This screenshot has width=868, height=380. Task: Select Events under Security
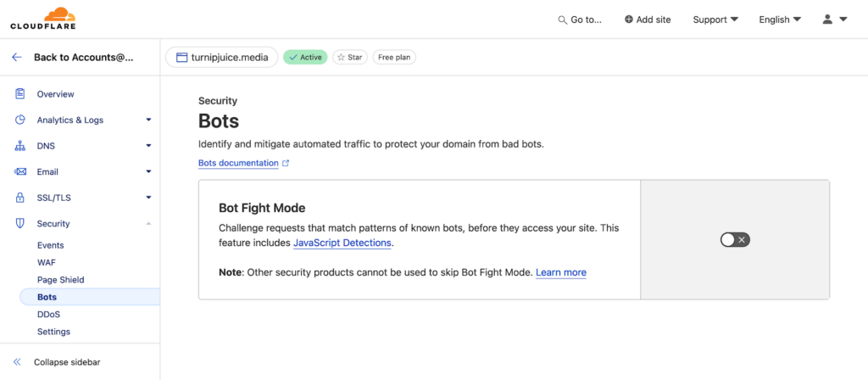tap(50, 245)
